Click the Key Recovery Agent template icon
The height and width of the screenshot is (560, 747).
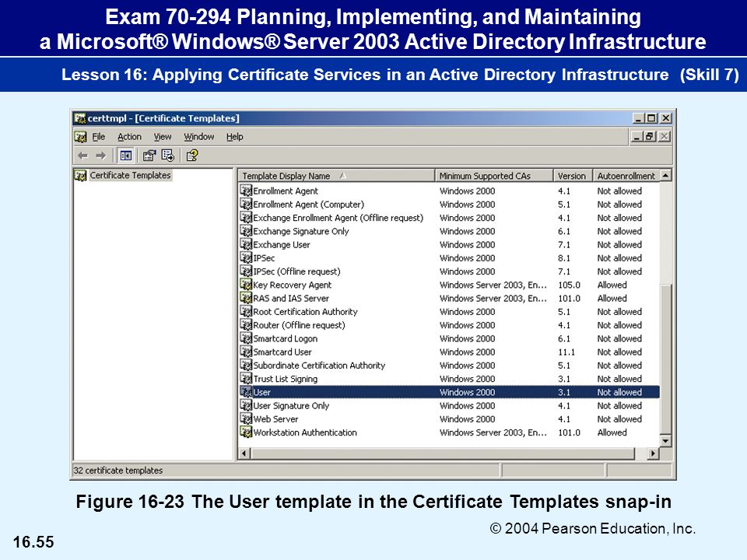click(246, 285)
